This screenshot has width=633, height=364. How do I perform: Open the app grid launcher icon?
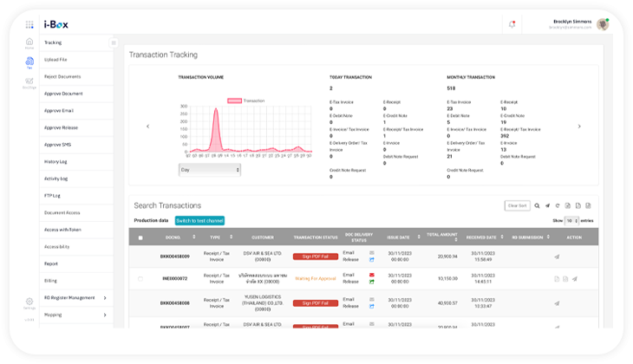29,24
